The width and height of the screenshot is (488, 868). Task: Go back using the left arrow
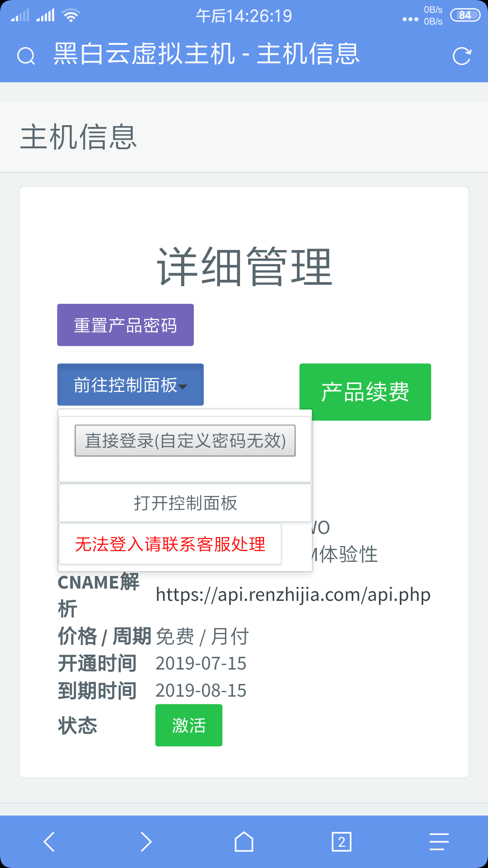[49, 842]
